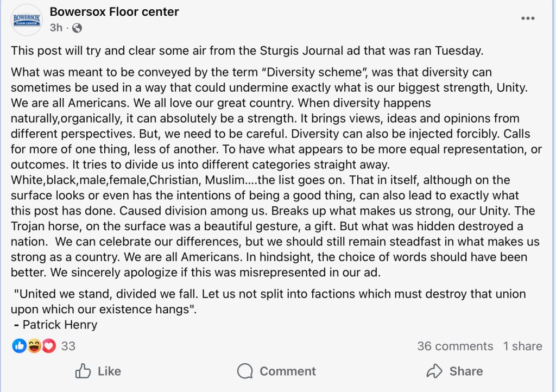
Task: Click the Comment button label
Action: click(x=287, y=371)
